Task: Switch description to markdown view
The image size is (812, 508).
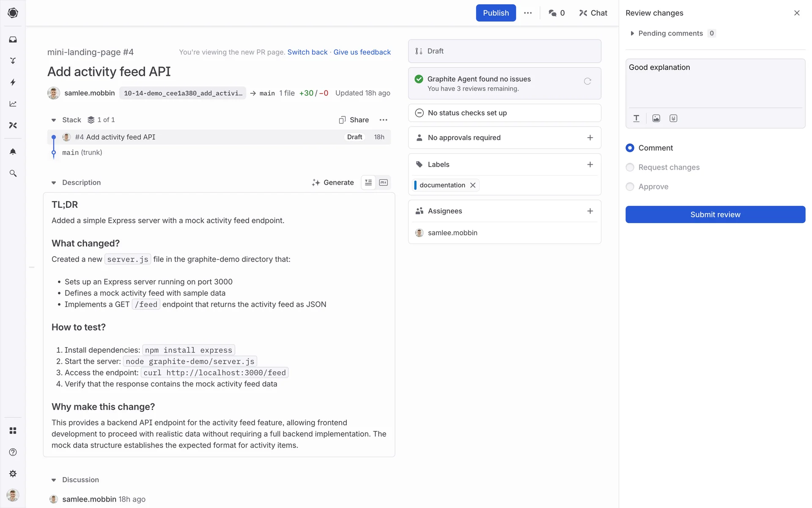Action: click(383, 182)
